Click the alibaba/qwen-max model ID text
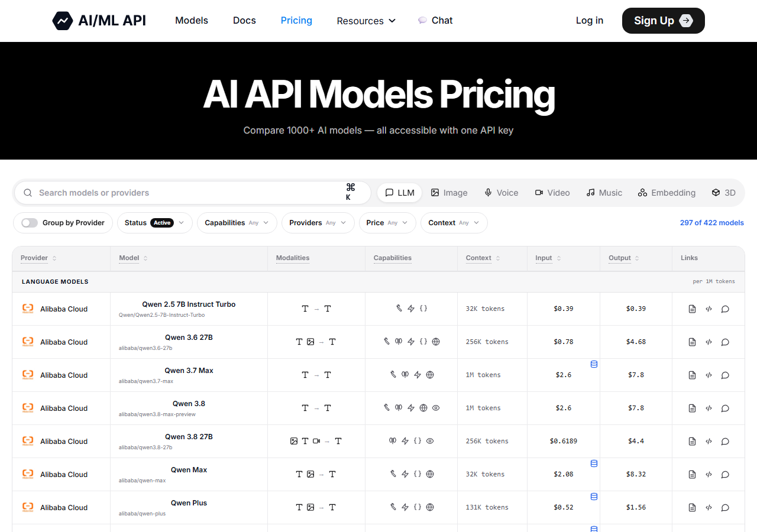Screen dimensions: 757x532 point(142,481)
